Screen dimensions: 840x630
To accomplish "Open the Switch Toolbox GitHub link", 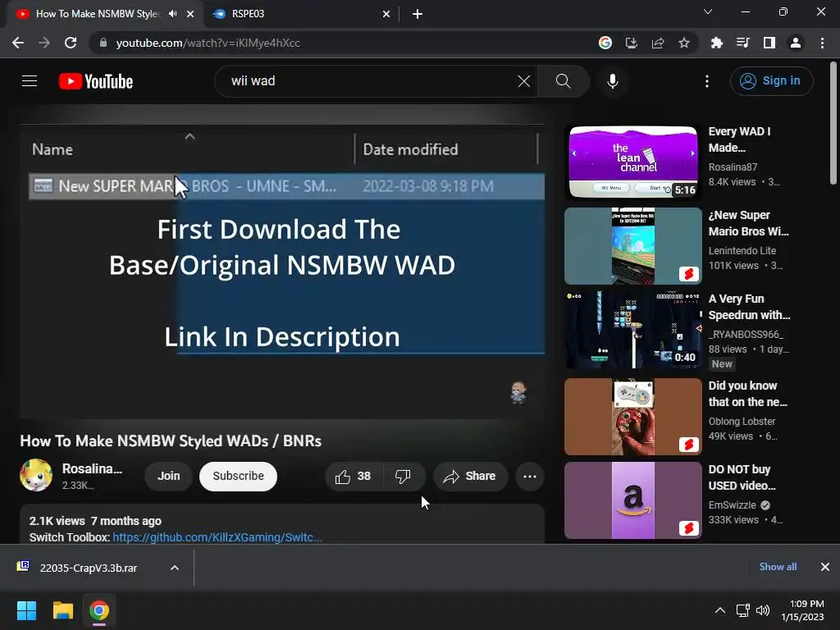I will [x=217, y=537].
